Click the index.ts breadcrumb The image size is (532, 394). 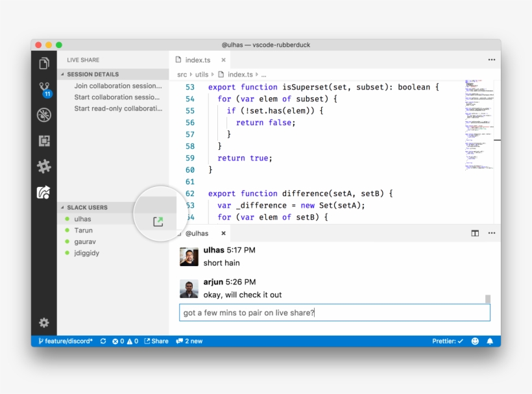[x=240, y=75]
